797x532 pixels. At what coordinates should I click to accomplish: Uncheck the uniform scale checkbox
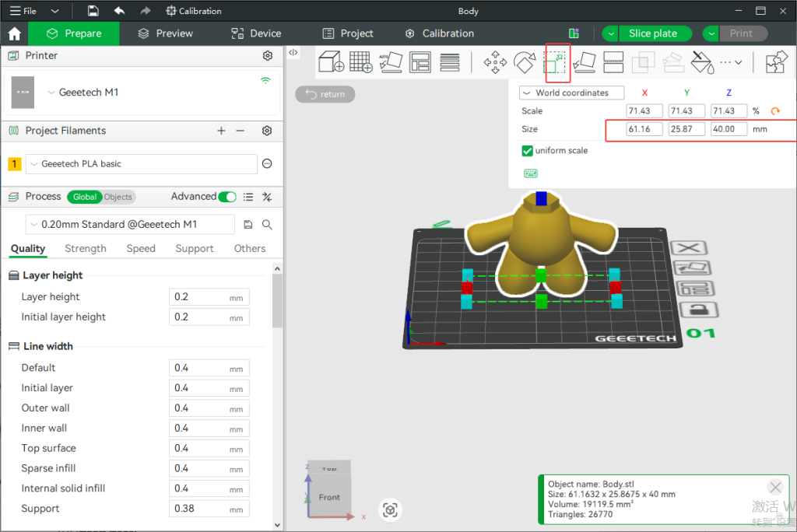coord(528,151)
